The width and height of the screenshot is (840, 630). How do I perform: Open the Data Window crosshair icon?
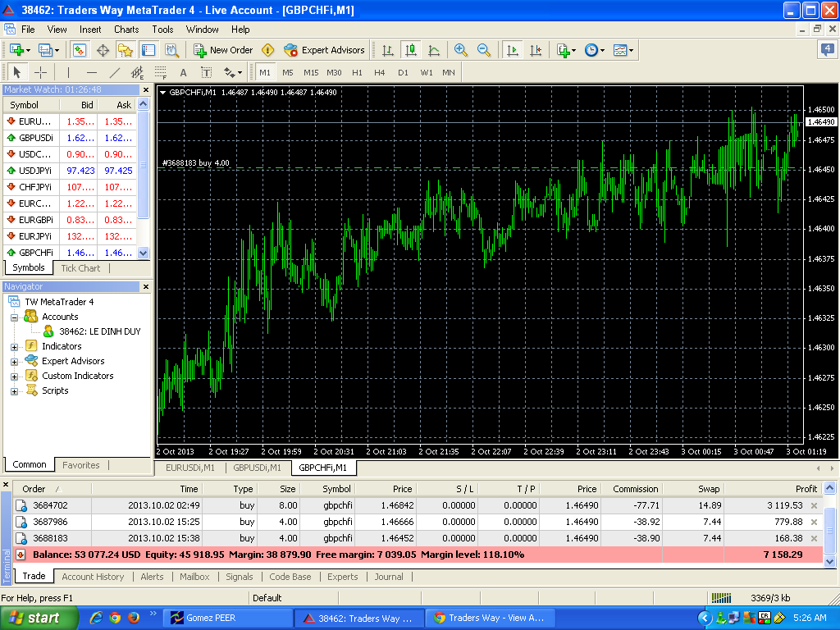click(103, 50)
